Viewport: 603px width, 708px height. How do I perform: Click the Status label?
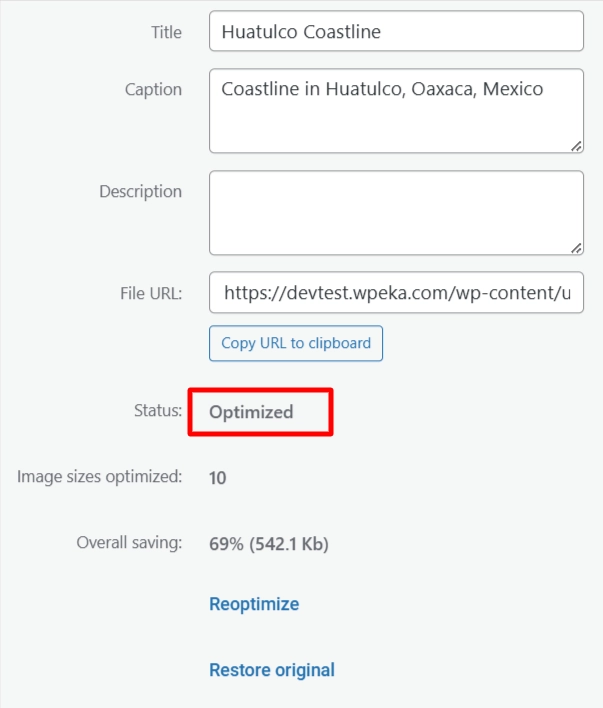(x=158, y=411)
